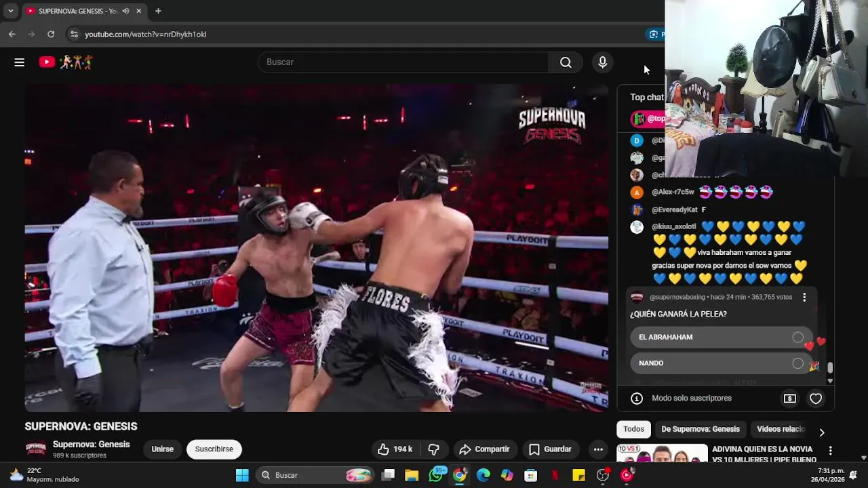Start voice search with microphone
This screenshot has width=868, height=488.
[x=602, y=62]
